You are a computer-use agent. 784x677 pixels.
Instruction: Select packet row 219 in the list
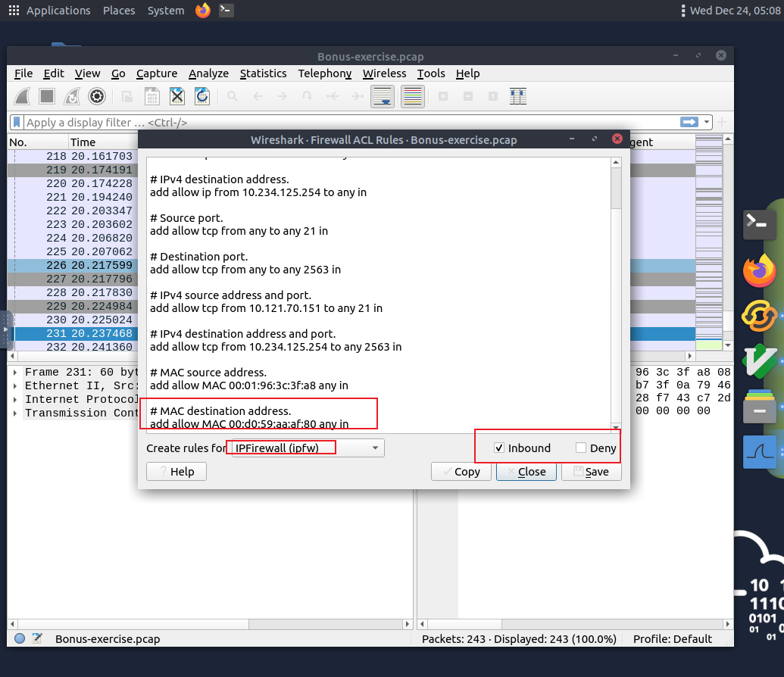click(73, 170)
